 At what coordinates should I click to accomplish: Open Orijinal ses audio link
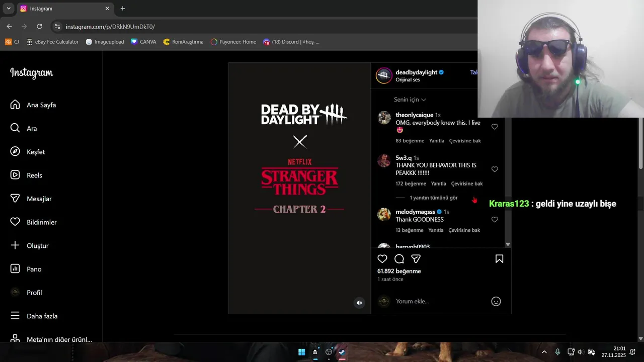coord(408,80)
